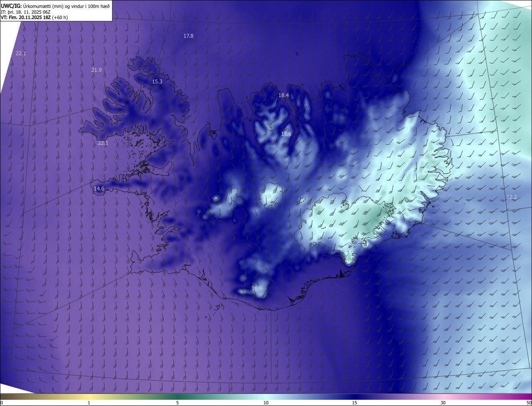This screenshot has width=532, height=406.
Task: Select the 11.4 value label
Action: [x=257, y=289]
